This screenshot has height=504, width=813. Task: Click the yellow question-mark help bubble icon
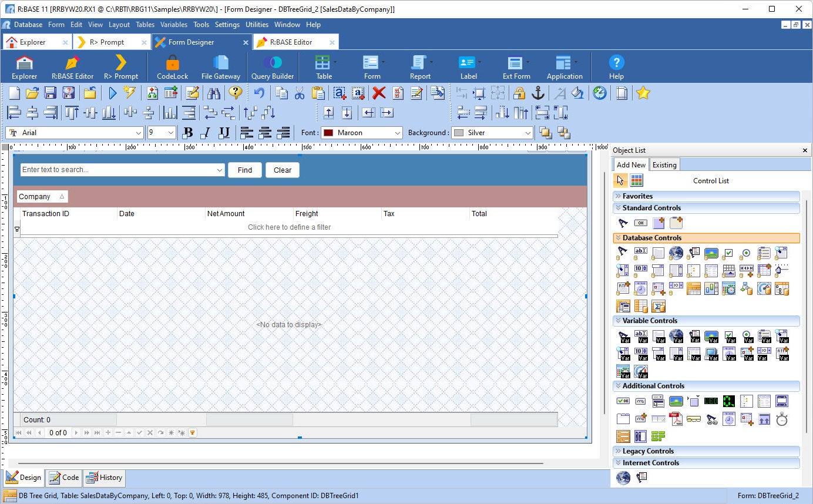[236, 93]
